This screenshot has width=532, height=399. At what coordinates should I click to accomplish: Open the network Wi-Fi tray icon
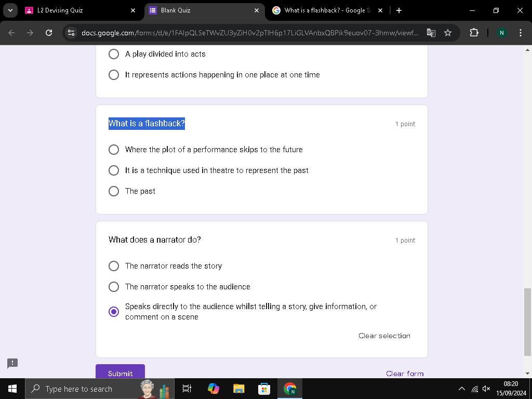click(x=475, y=389)
